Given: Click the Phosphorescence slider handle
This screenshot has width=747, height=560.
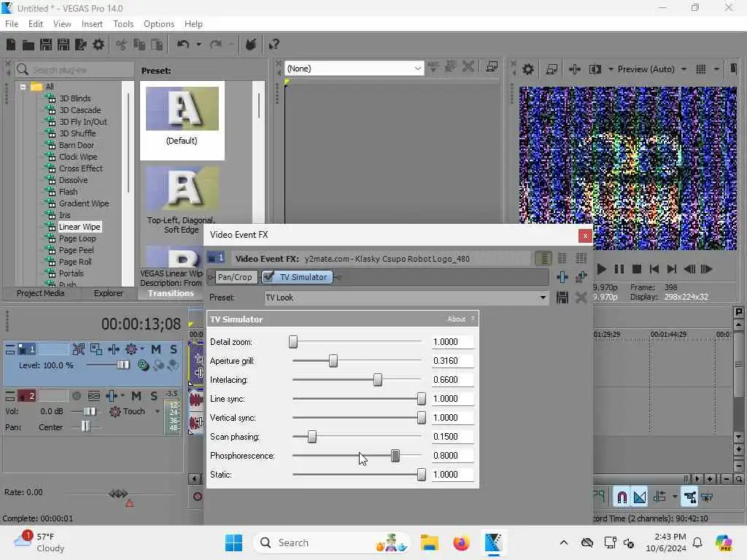Looking at the screenshot, I should (395, 456).
